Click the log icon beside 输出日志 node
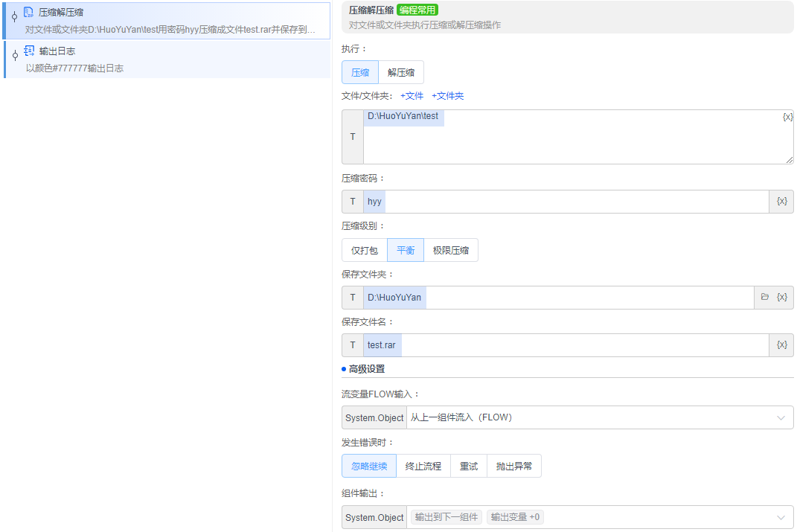Image resolution: width=797 pixels, height=532 pixels. [x=28, y=51]
